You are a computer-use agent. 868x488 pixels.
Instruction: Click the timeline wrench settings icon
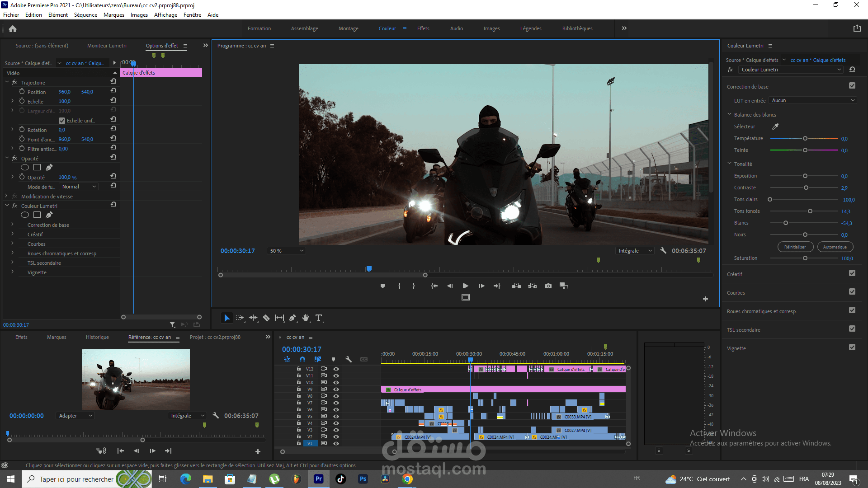click(349, 360)
